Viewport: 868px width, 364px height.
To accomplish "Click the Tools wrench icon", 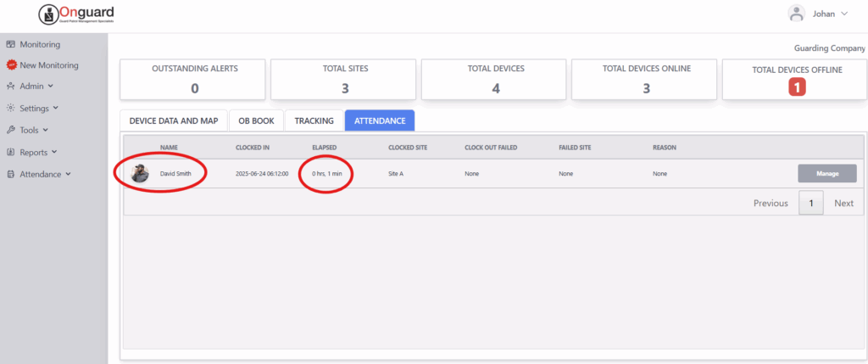I will tap(10, 130).
